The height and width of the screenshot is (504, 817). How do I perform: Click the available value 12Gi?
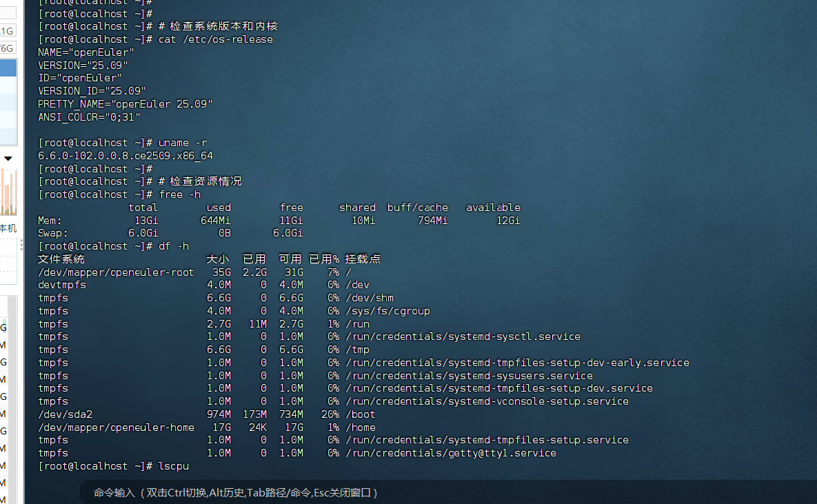[508, 221]
